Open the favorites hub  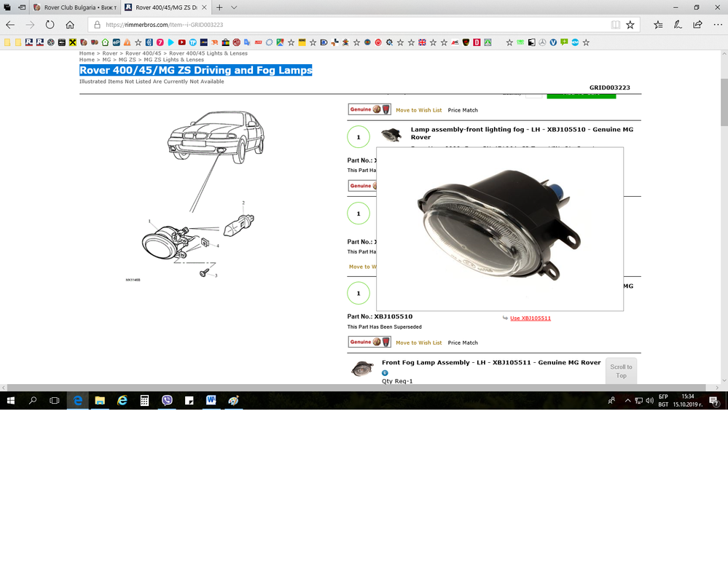coord(658,25)
